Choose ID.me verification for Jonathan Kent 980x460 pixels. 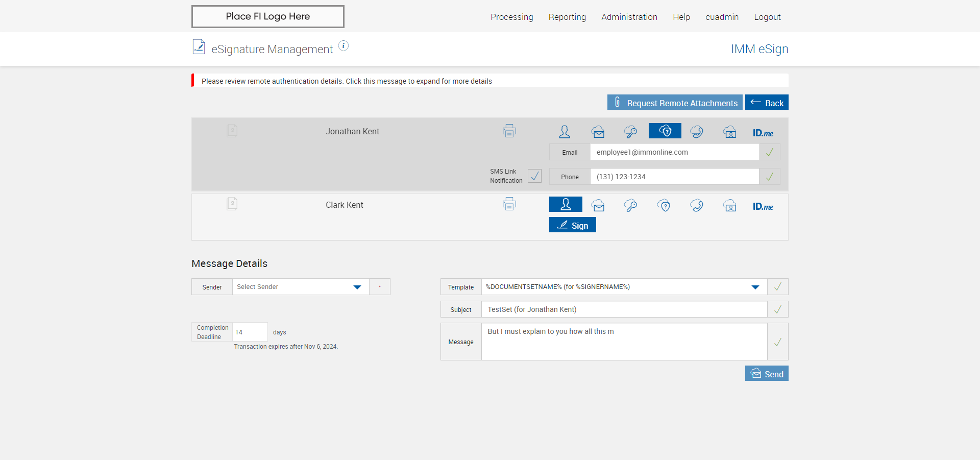763,133
